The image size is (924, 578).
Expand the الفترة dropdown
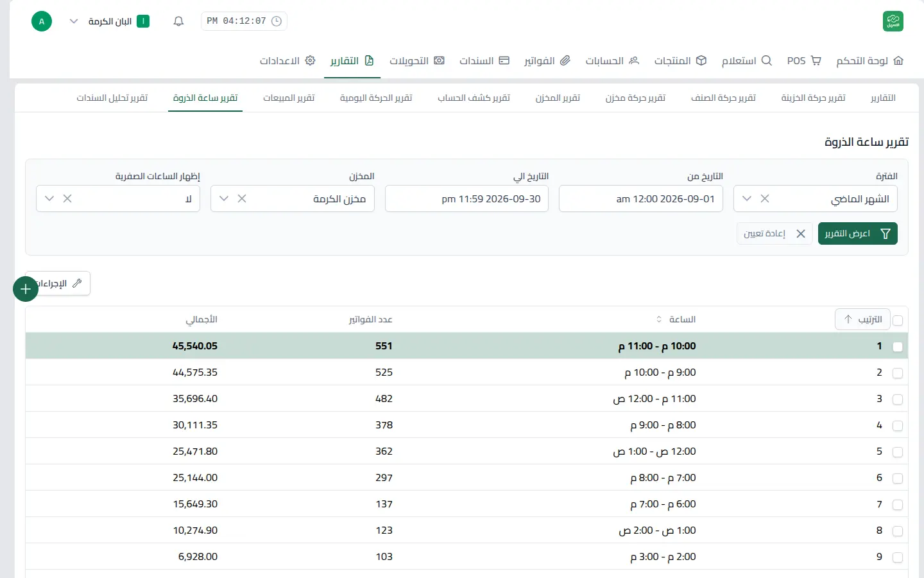point(747,198)
